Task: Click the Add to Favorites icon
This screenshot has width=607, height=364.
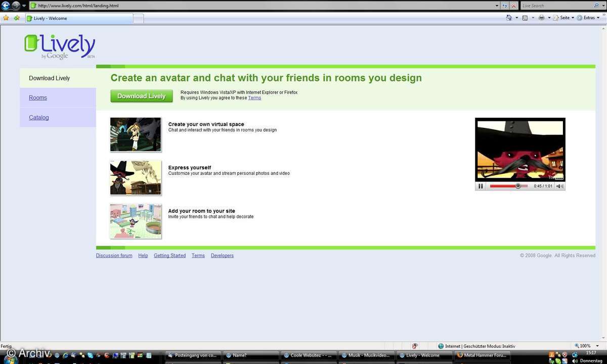Action: point(17,18)
